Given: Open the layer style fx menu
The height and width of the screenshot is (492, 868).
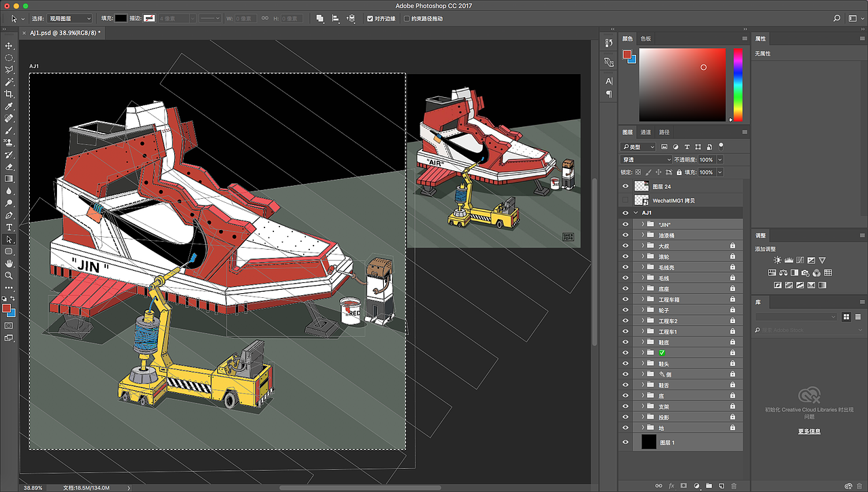Looking at the screenshot, I should [x=671, y=486].
